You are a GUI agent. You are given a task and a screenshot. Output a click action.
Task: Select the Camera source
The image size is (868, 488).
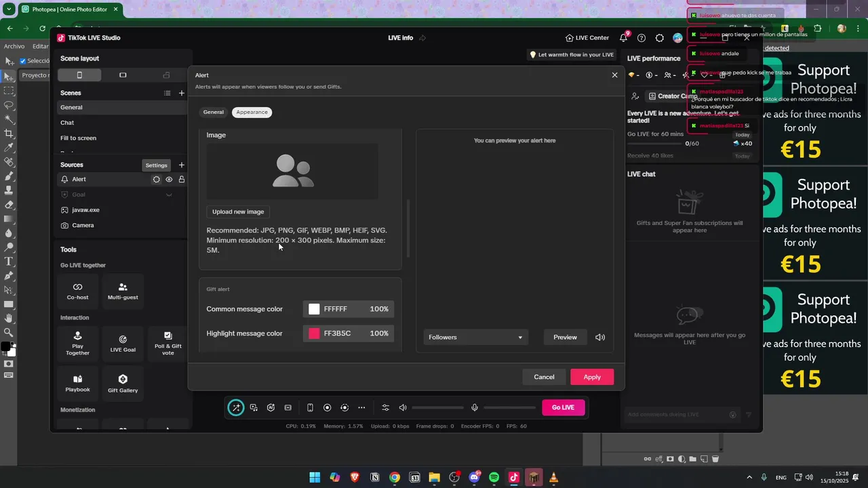(x=122, y=225)
